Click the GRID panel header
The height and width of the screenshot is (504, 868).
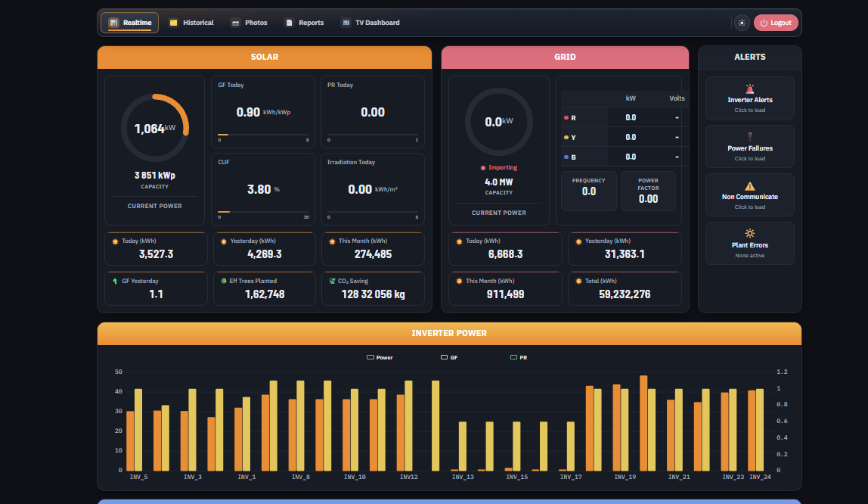(565, 57)
